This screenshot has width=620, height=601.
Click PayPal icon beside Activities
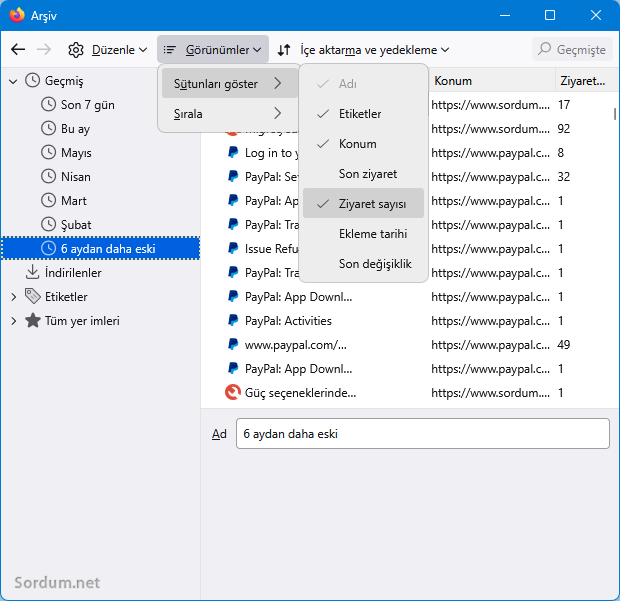click(233, 320)
